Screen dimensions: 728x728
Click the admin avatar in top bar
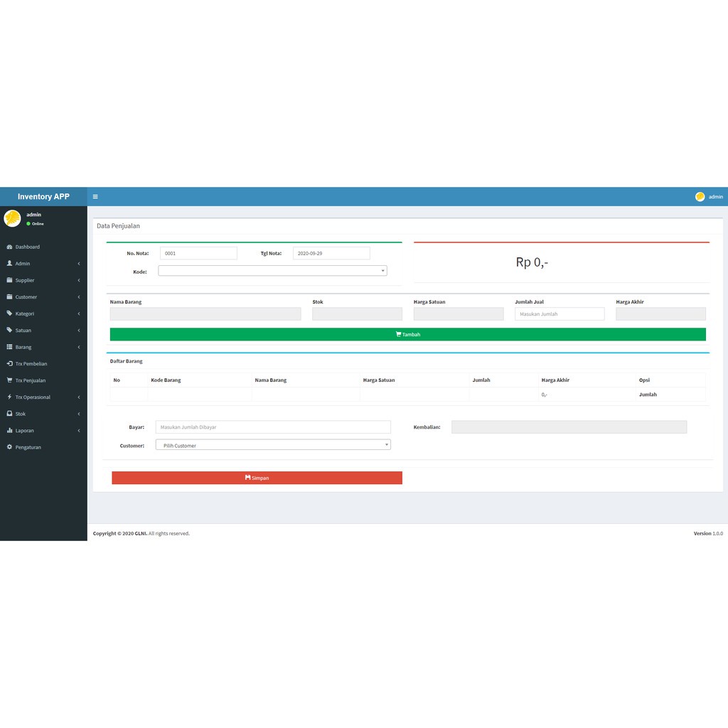[700, 197]
